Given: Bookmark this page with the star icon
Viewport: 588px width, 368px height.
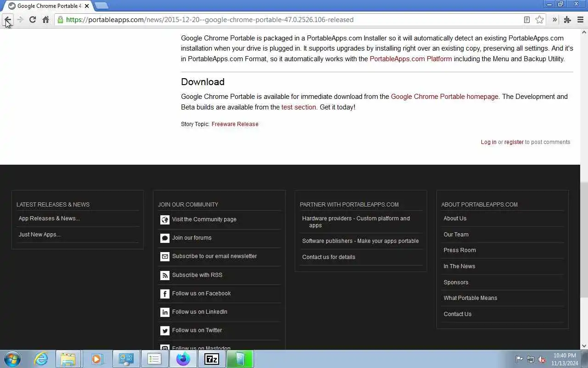Looking at the screenshot, I should (539, 20).
